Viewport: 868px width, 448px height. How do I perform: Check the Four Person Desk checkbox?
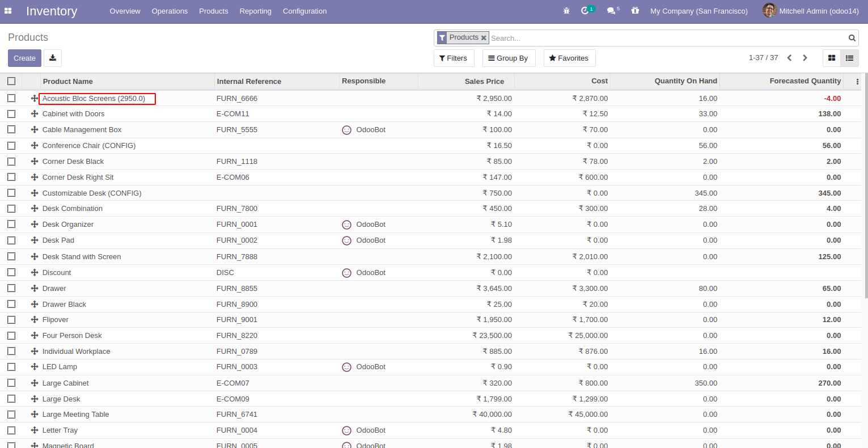coord(11,335)
